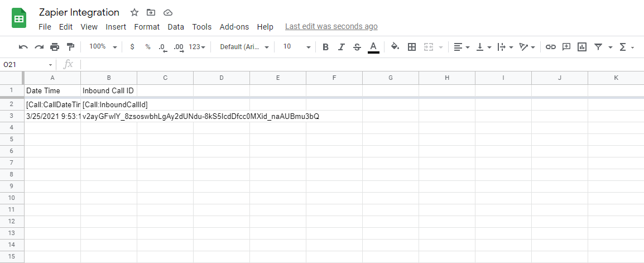This screenshot has width=644, height=263.
Task: Create a filter
Action: [598, 47]
